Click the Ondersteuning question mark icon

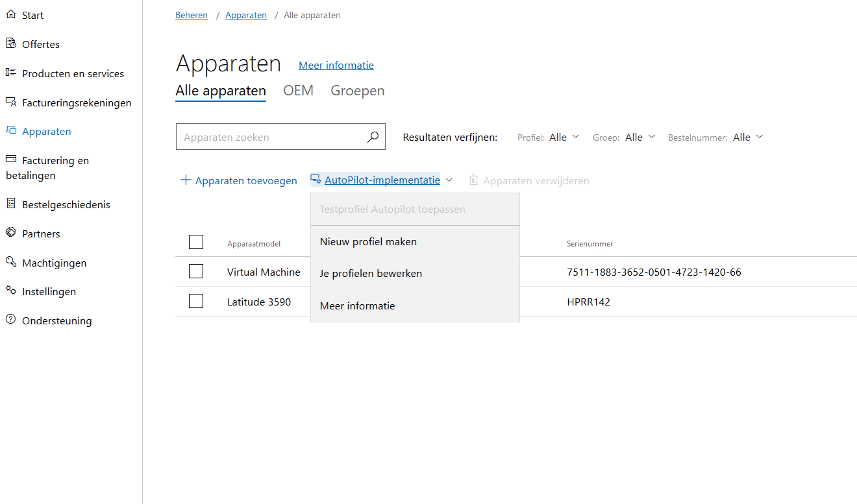10,320
